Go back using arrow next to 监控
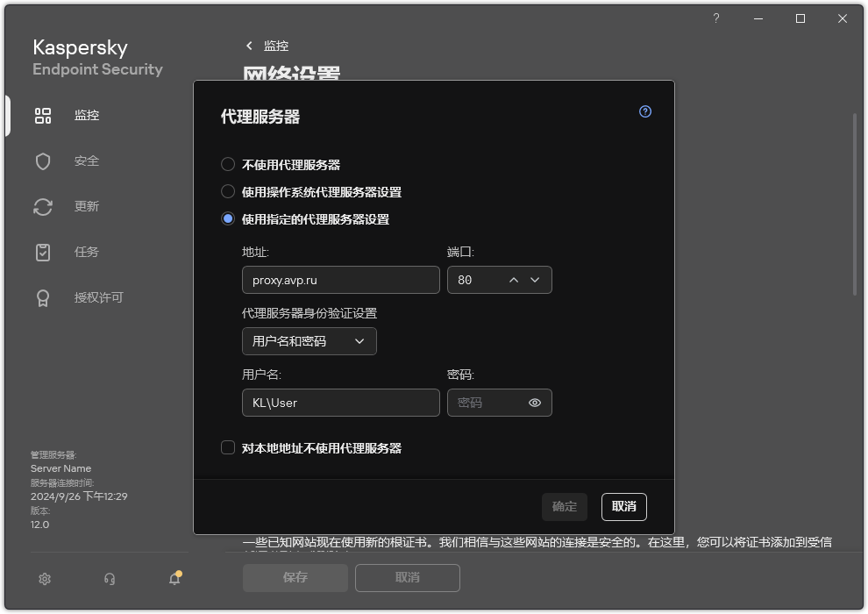The width and height of the screenshot is (868, 614). pyautogui.click(x=248, y=45)
